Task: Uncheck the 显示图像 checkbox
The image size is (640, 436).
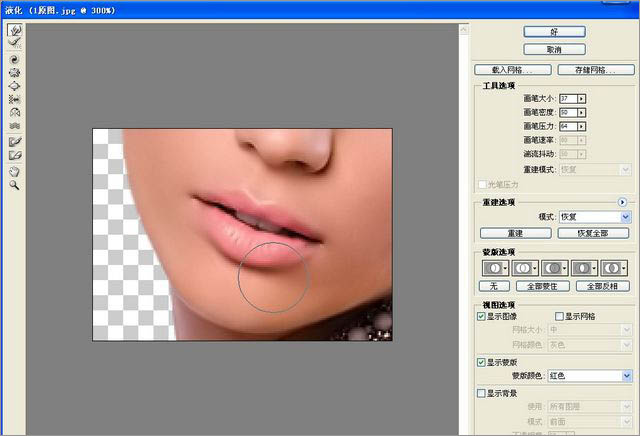Action: 482,316
